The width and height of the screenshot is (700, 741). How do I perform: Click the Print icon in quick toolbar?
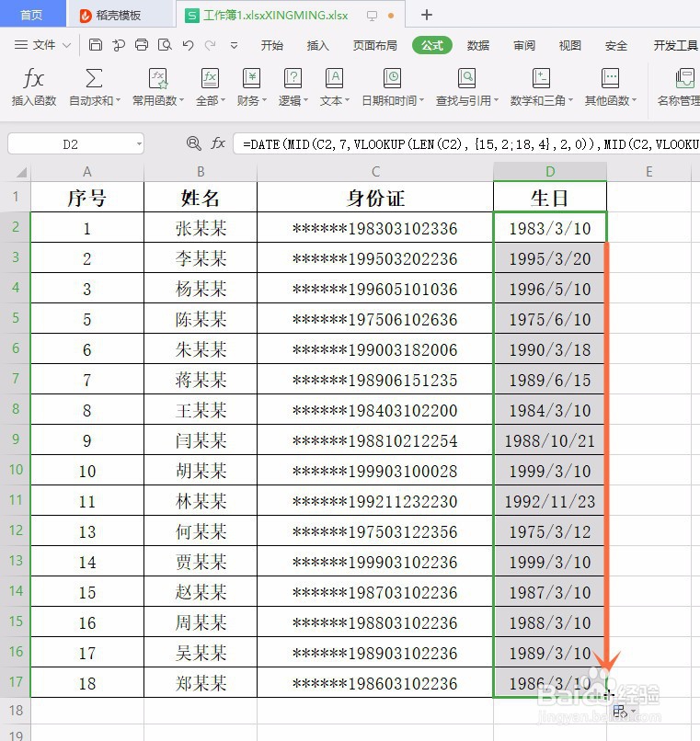click(x=142, y=45)
